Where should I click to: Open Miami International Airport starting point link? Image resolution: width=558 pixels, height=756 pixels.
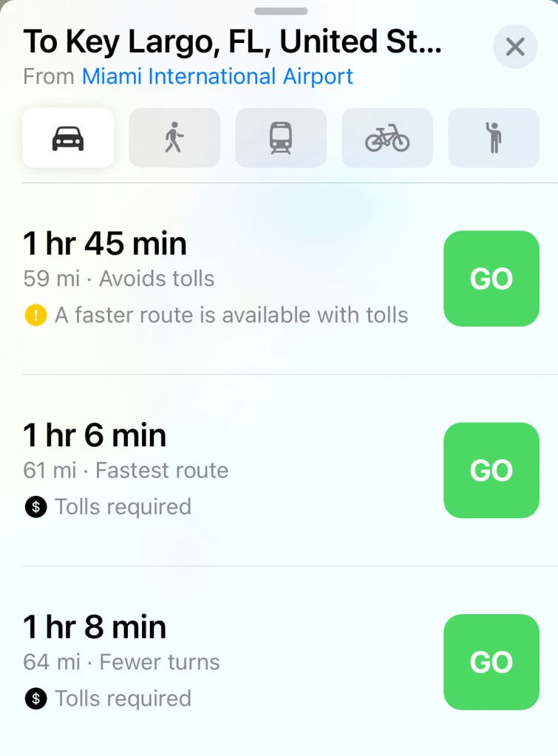217,76
